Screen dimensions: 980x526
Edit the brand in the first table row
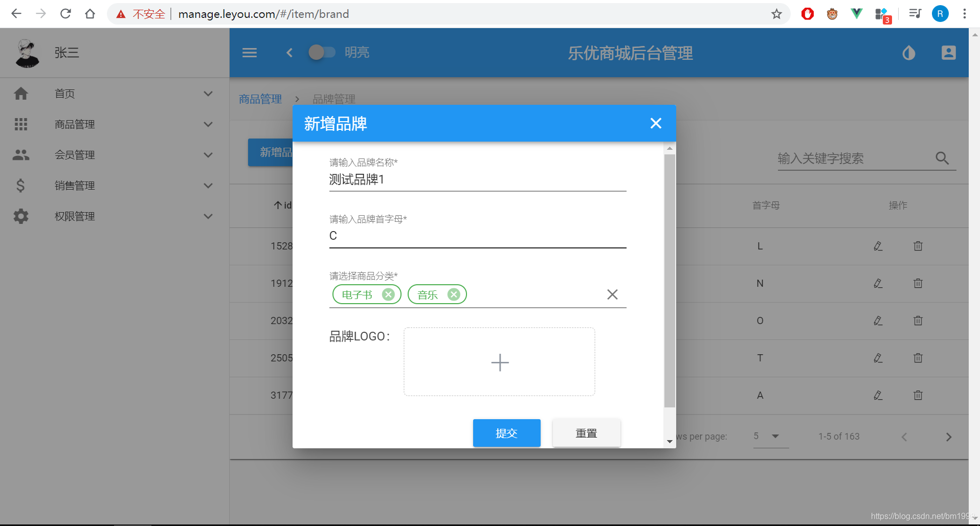point(878,246)
